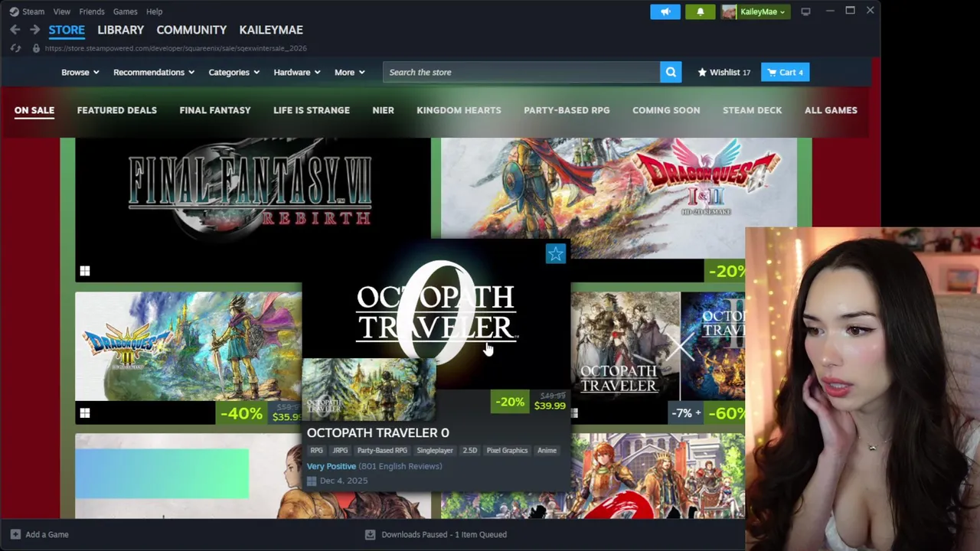Click the KaileyMae profile avatar
The image size is (980, 551).
729,11
